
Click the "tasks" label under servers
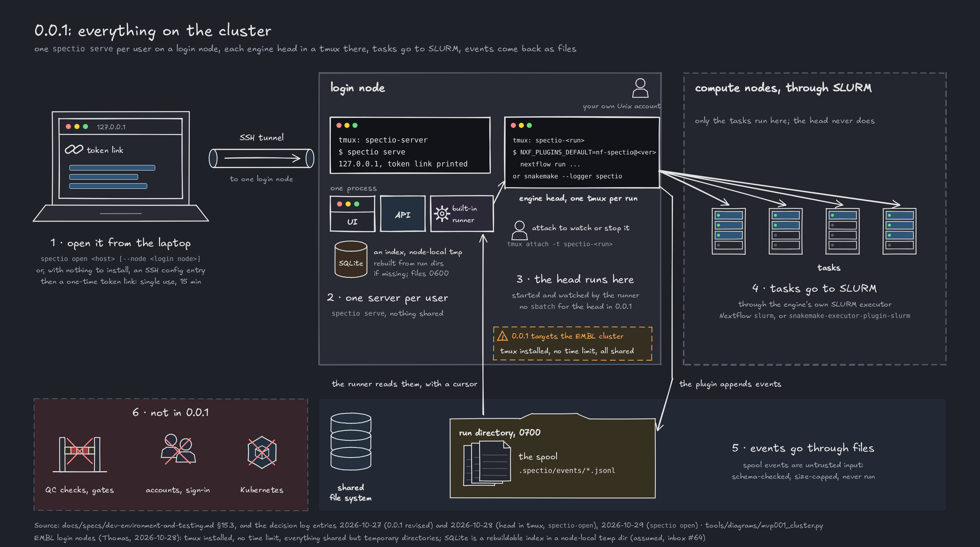point(829,268)
